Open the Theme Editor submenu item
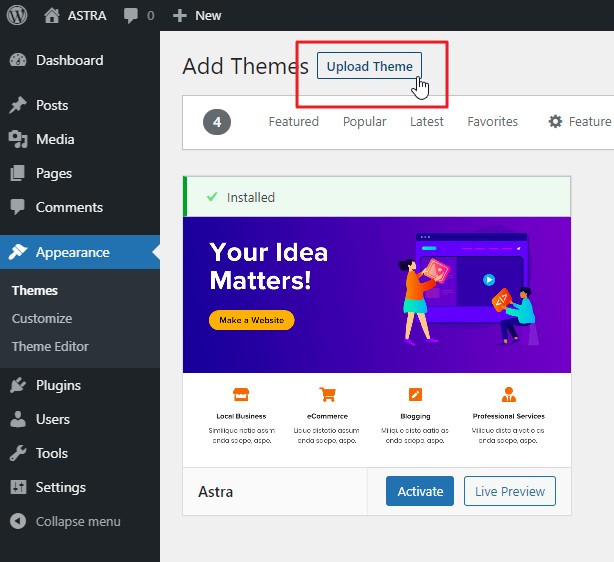 coord(50,347)
